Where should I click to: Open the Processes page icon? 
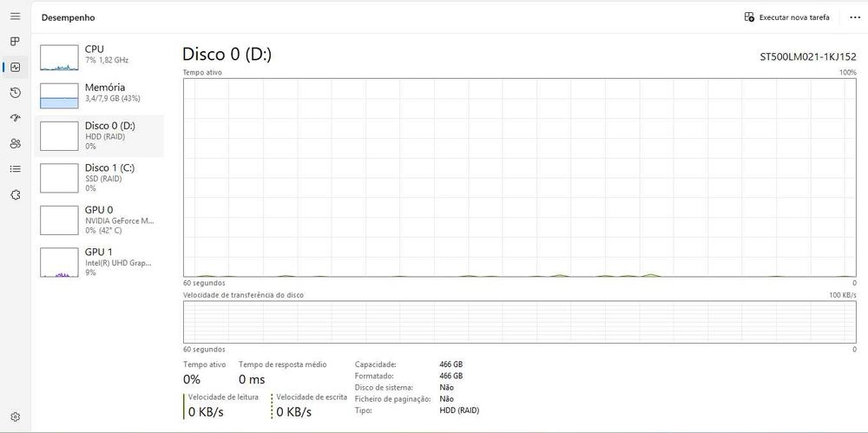tap(16, 42)
